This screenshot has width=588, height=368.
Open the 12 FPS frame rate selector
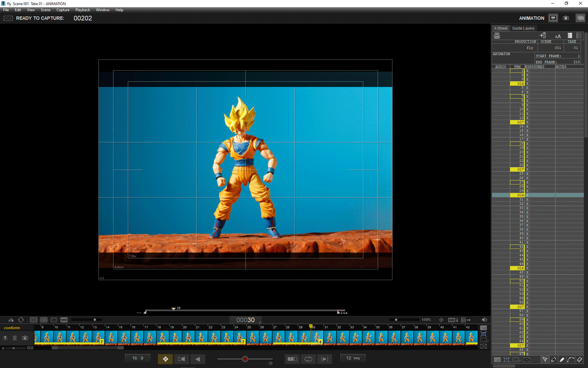pos(352,358)
